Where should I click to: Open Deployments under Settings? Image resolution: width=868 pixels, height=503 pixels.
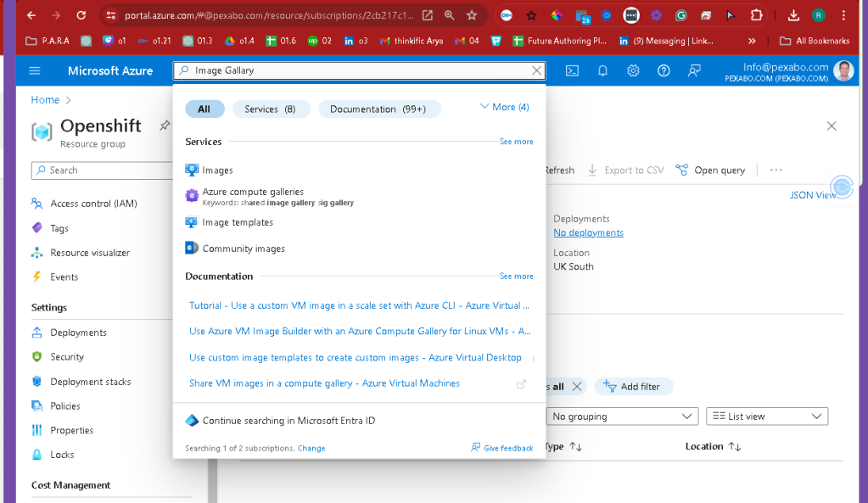(x=78, y=333)
